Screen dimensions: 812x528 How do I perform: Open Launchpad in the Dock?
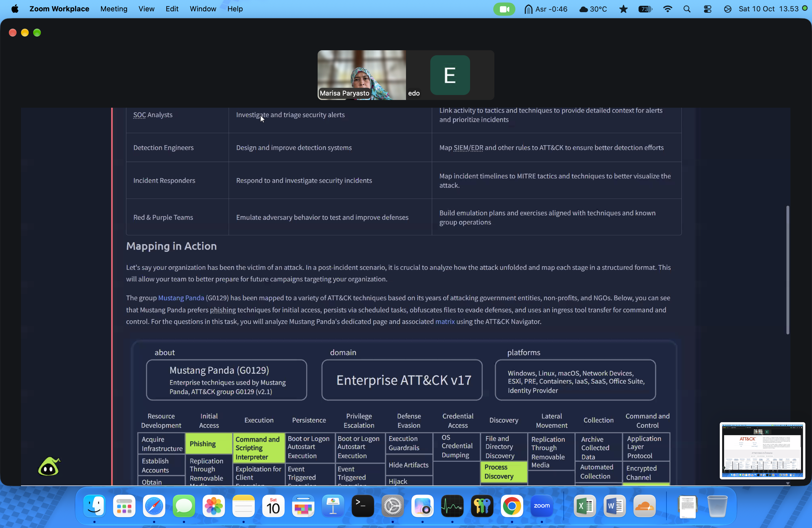(124, 506)
